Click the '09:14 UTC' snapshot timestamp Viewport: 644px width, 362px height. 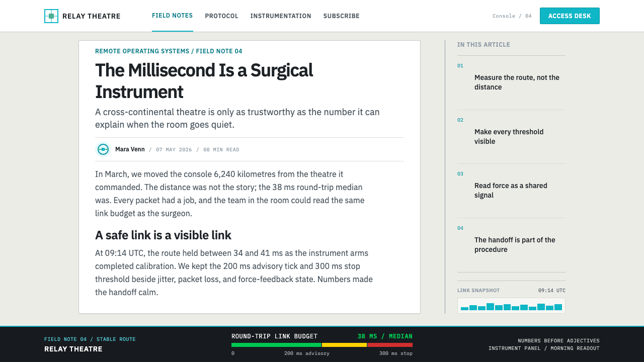pyautogui.click(x=552, y=291)
